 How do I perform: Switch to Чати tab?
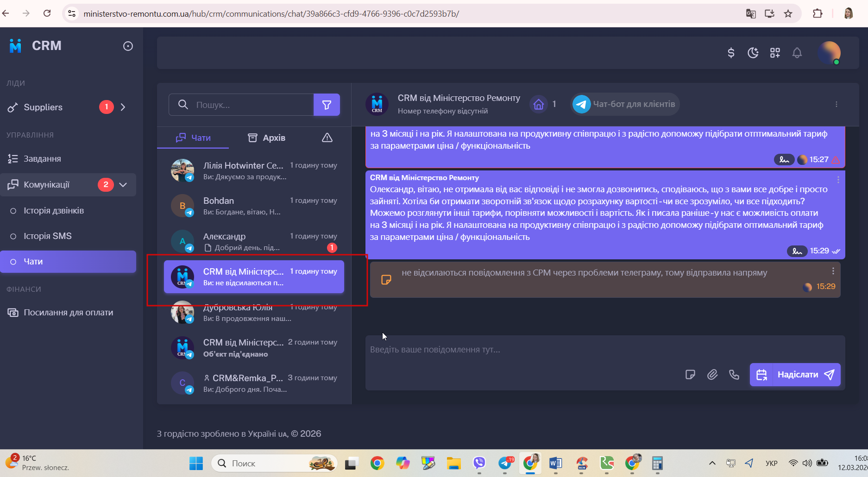193,138
